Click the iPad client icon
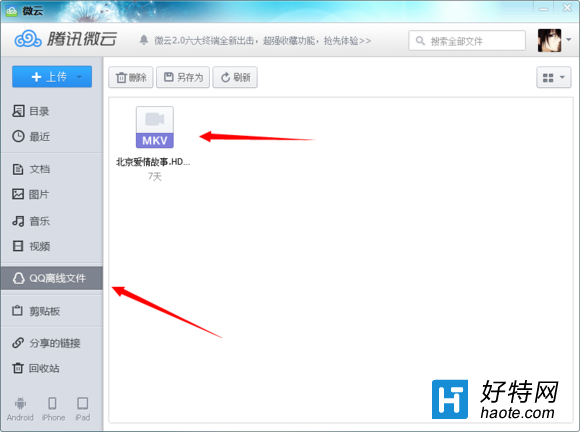The image size is (580, 432). tap(82, 409)
